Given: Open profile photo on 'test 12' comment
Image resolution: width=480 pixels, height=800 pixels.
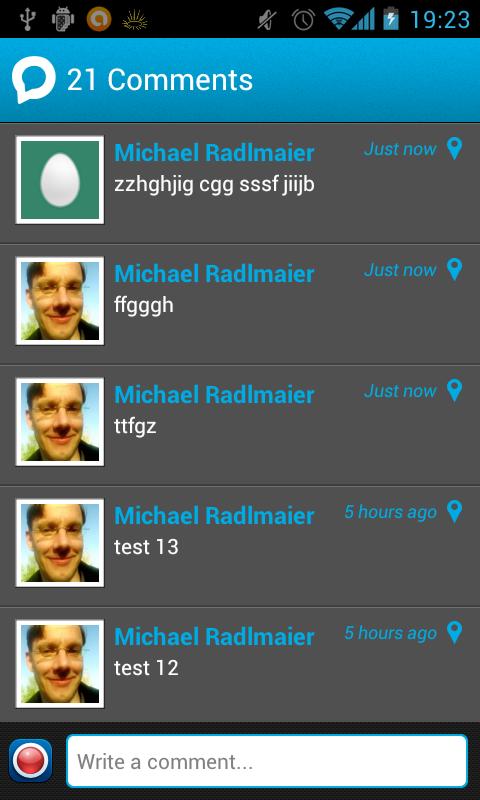Looking at the screenshot, I should [60, 663].
